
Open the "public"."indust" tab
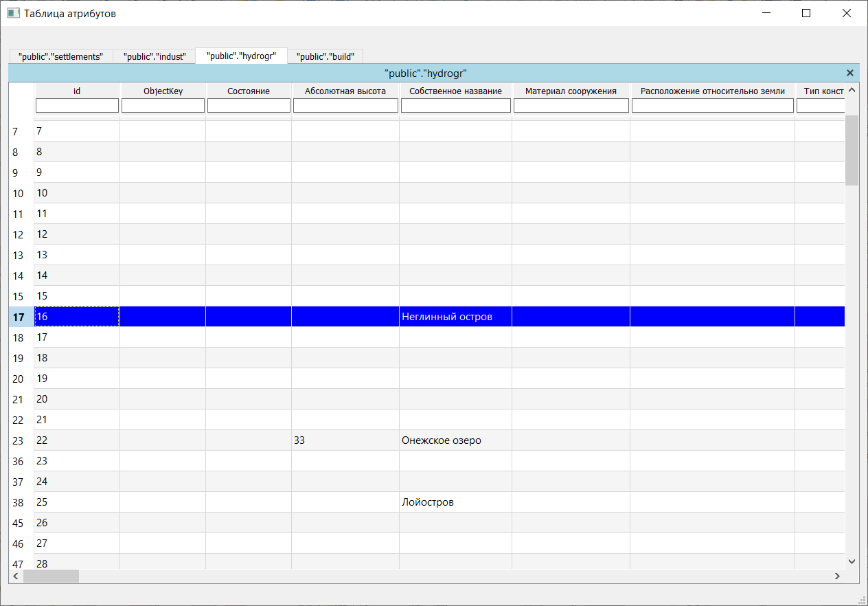[155, 56]
